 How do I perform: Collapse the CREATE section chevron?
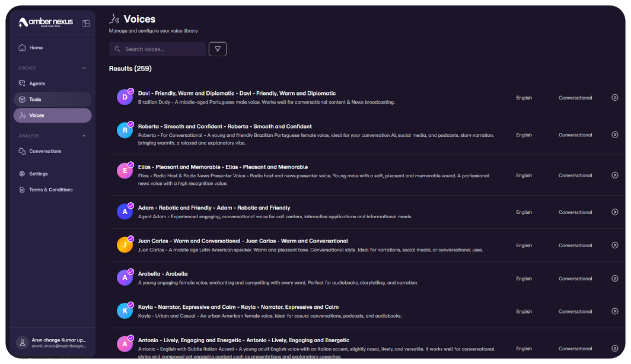pos(84,68)
